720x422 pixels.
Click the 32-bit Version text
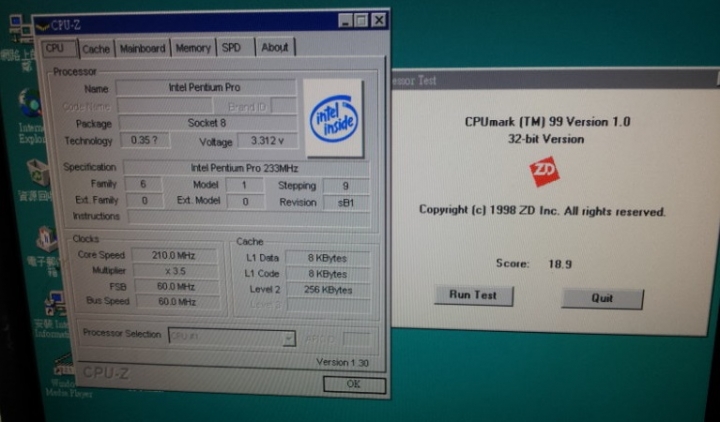coord(546,139)
